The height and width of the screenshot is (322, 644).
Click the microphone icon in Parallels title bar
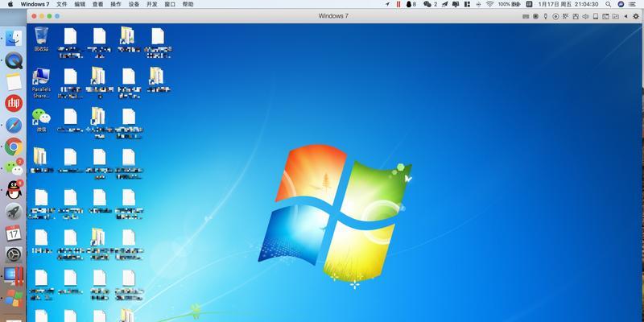(546, 16)
